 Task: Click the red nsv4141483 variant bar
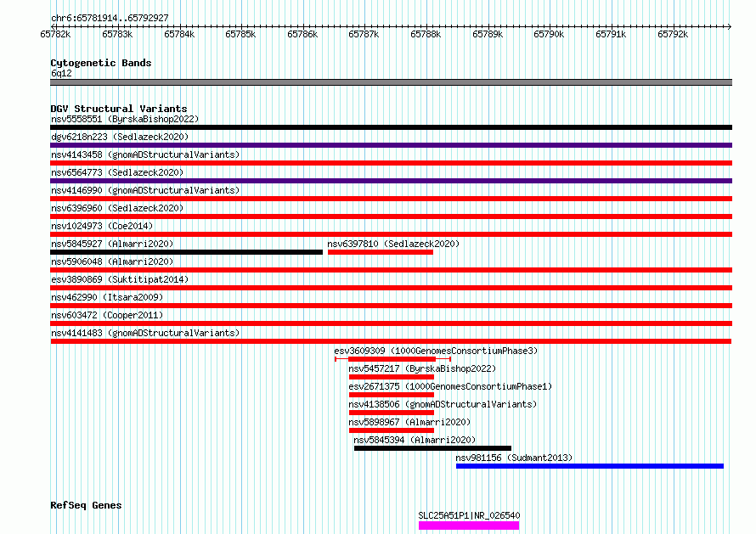point(391,341)
